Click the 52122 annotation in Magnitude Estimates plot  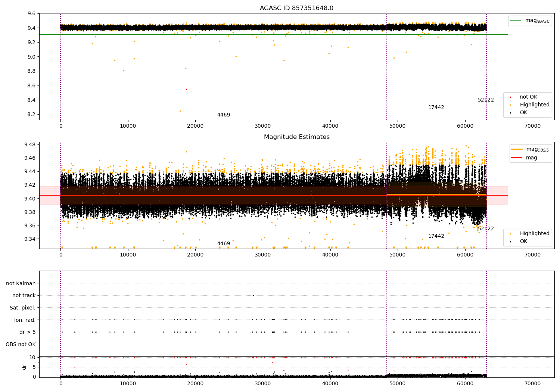486,229
